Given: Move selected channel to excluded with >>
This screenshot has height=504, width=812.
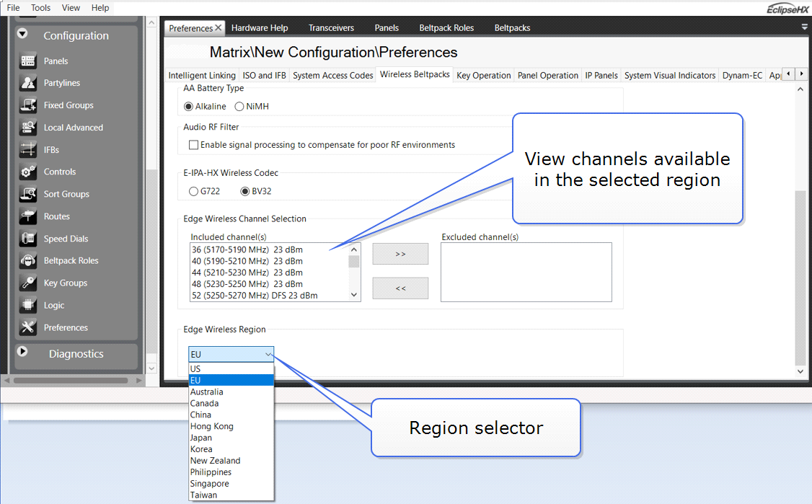Looking at the screenshot, I should tap(400, 254).
